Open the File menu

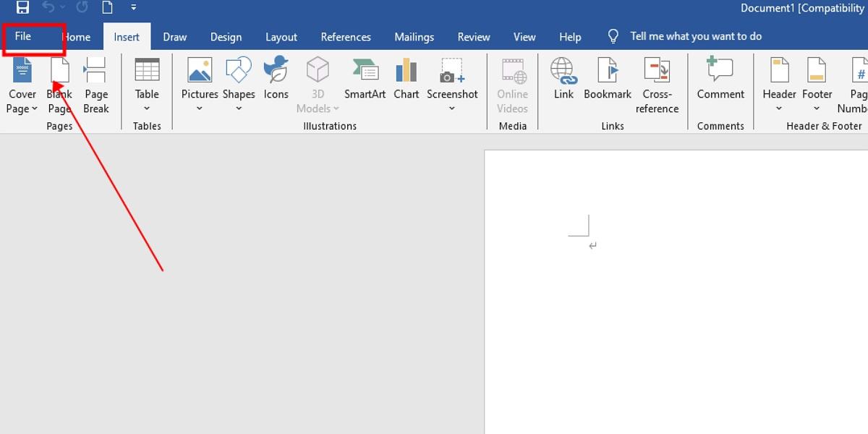pyautogui.click(x=22, y=36)
